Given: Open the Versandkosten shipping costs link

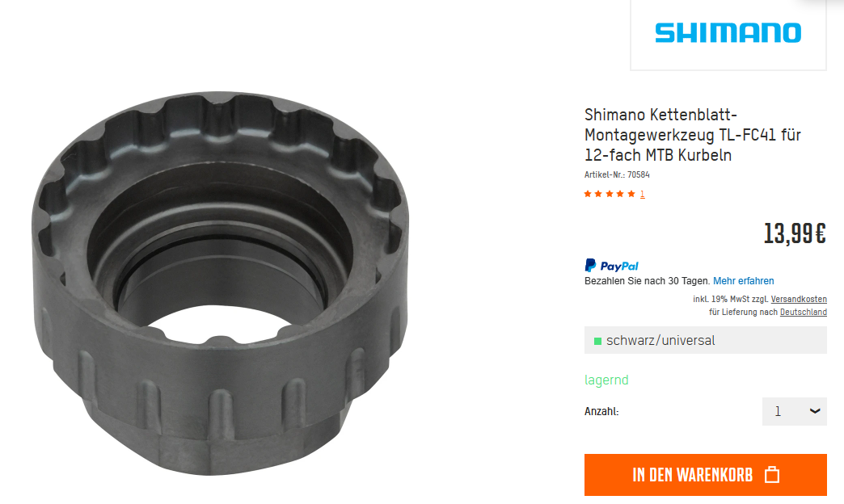Looking at the screenshot, I should [x=799, y=299].
